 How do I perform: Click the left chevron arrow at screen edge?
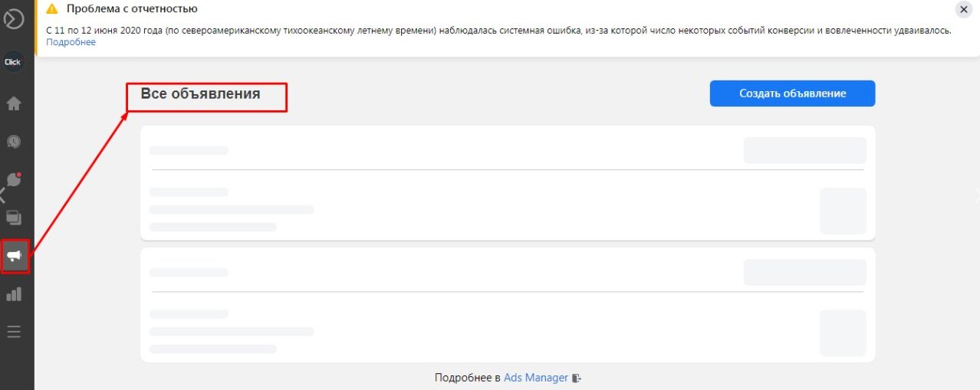point(3,195)
